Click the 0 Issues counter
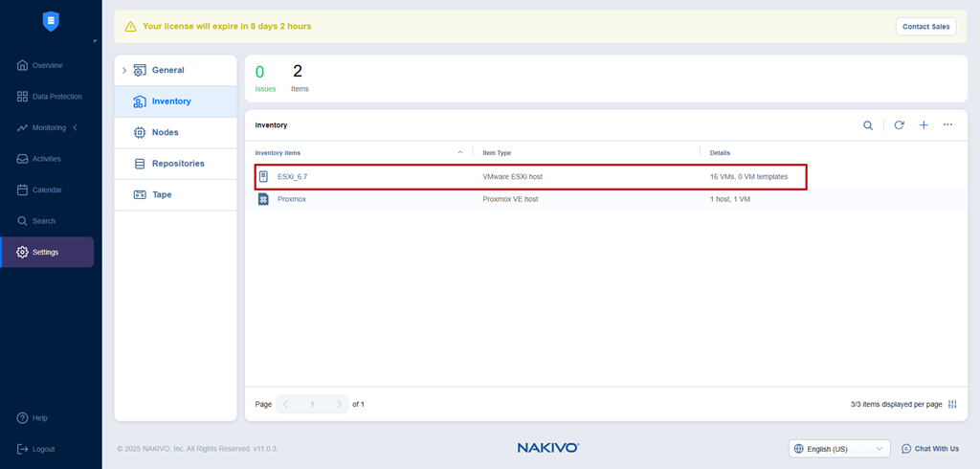Screen dimensions: 980x469 coord(265,78)
